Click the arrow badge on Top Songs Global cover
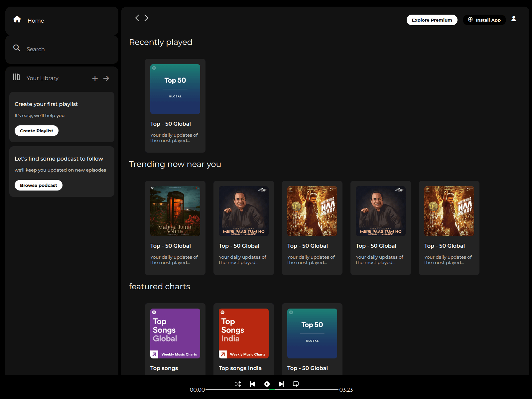The image size is (532, 399). 154,354
